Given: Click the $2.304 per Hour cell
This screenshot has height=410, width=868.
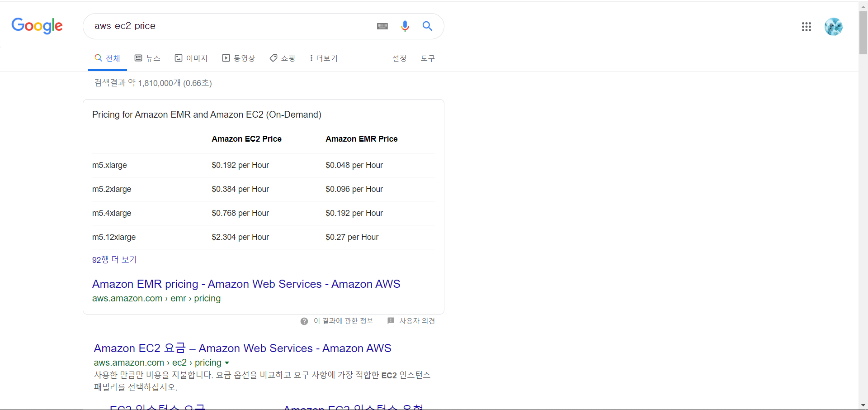Looking at the screenshot, I should coord(241,237).
